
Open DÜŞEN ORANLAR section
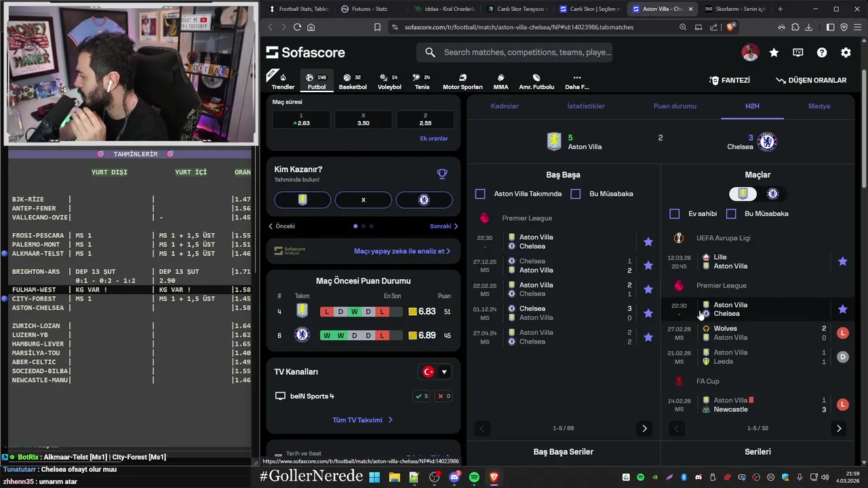(x=811, y=80)
